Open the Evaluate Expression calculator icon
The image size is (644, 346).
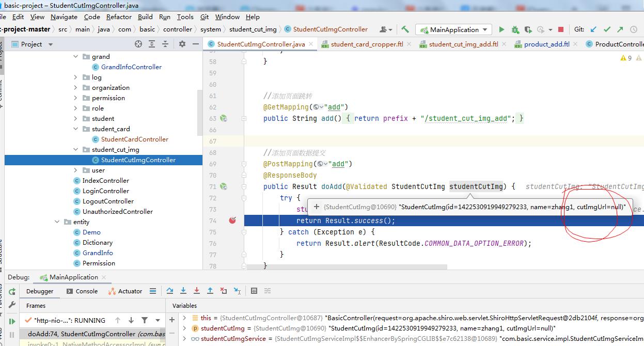(x=254, y=291)
